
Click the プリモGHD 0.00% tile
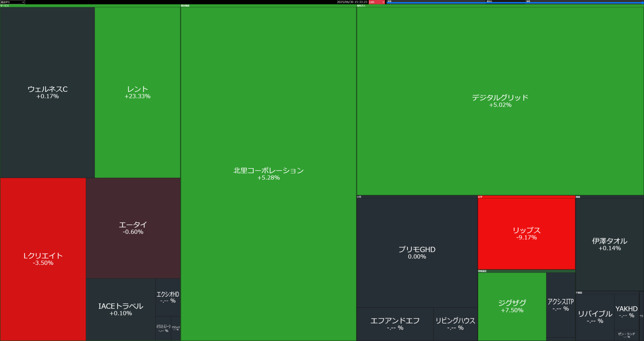tap(417, 253)
